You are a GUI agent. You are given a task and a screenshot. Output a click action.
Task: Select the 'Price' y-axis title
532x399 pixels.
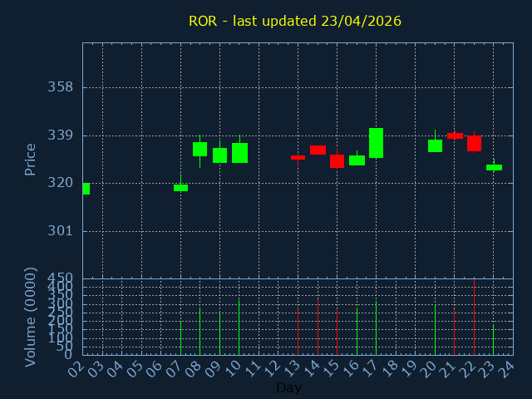[x=31, y=159]
